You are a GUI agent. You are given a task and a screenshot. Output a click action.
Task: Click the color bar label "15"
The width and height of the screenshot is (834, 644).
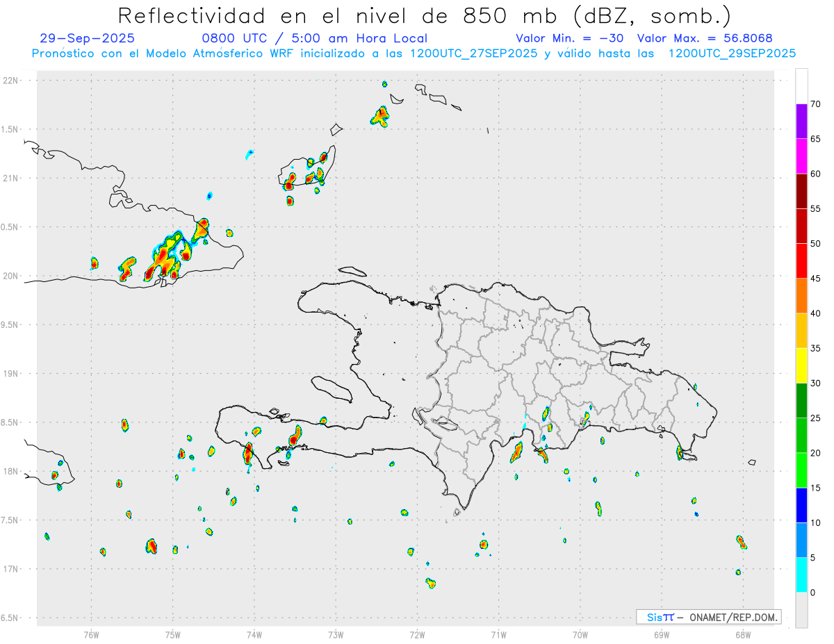pos(815,488)
